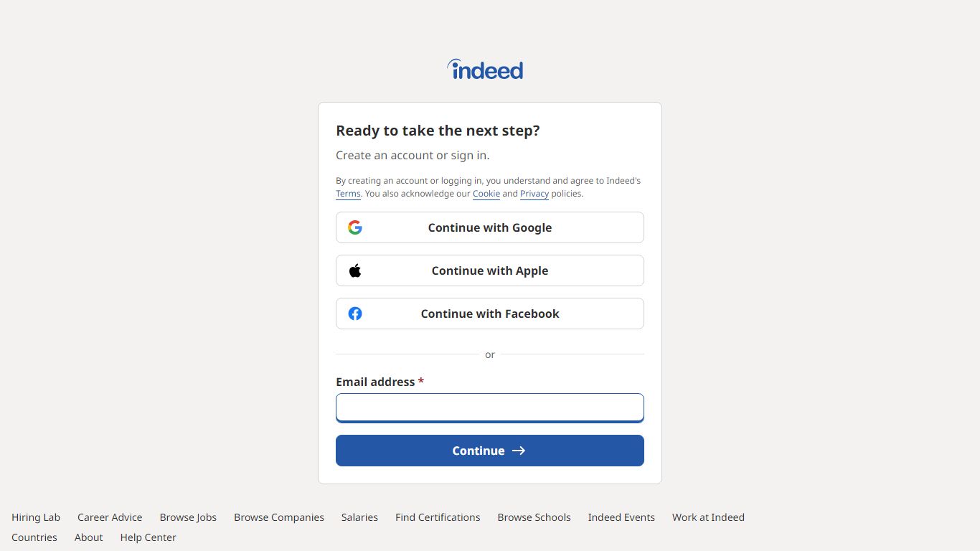Open the Terms link
Image resolution: width=980 pixels, height=551 pixels.
(348, 194)
